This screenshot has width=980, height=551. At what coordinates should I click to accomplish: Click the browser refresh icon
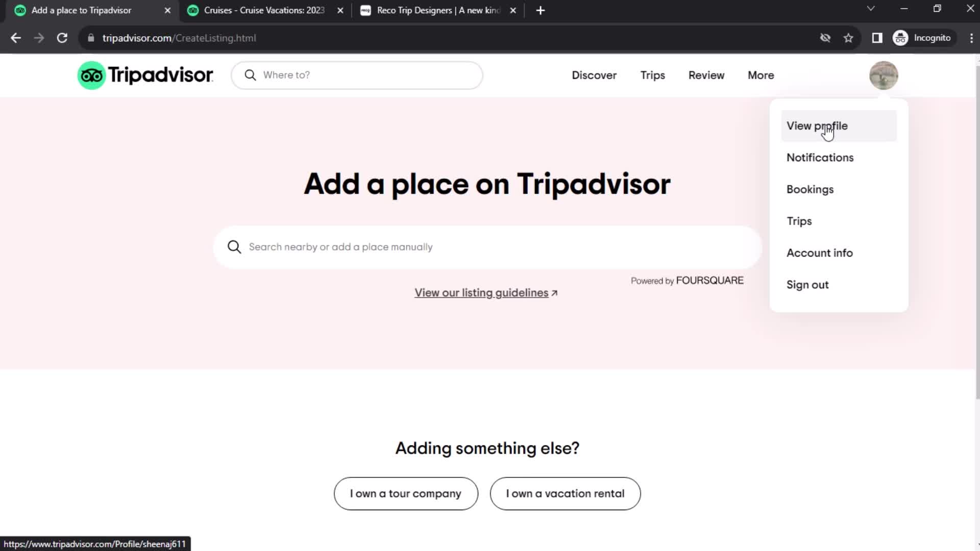click(x=61, y=38)
